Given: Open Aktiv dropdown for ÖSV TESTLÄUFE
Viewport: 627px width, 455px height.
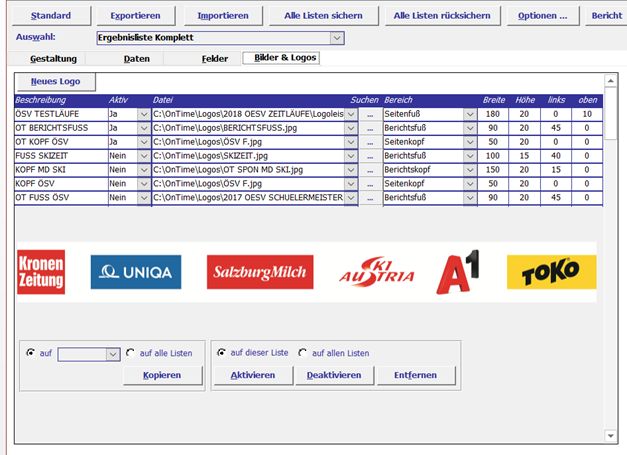Looking at the screenshot, I should click(x=144, y=114).
